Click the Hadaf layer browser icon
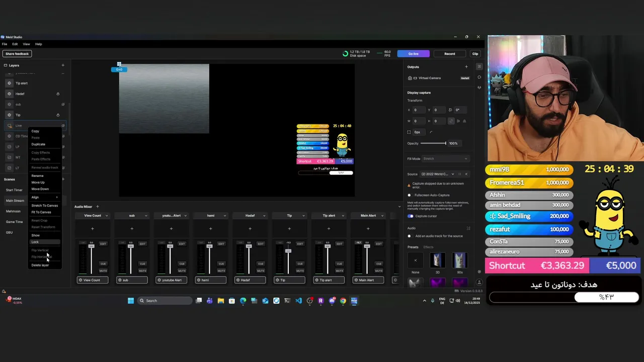Screen dimensions: 644x362 (x=9, y=94)
